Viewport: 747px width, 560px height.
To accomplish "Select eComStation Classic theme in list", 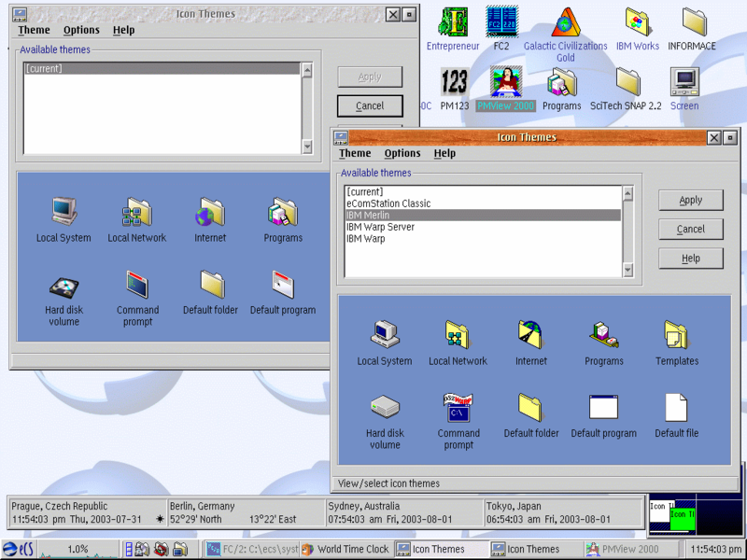I will tap(483, 203).
